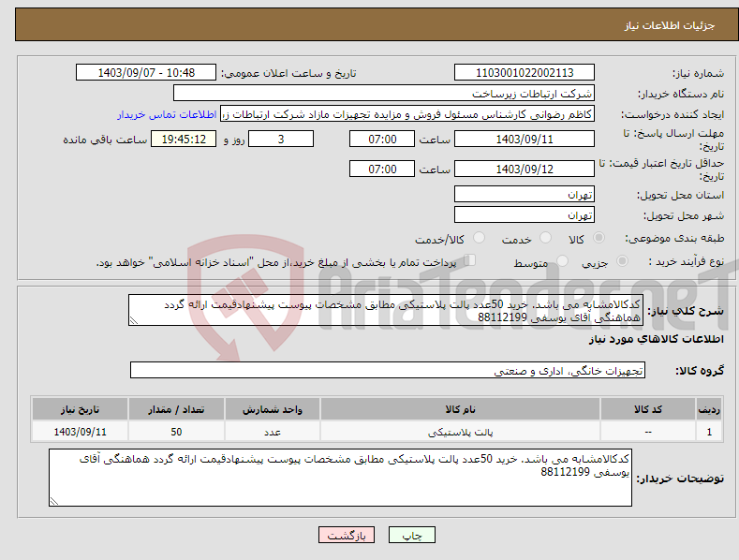This screenshot has width=739, height=560.
Task: Click the پالت پلاستیکی table cell
Action: click(460, 432)
